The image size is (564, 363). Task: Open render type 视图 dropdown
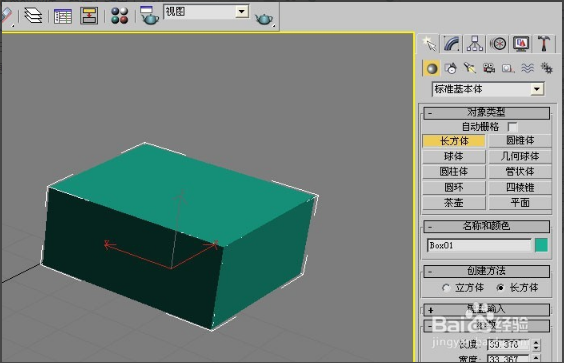206,12
